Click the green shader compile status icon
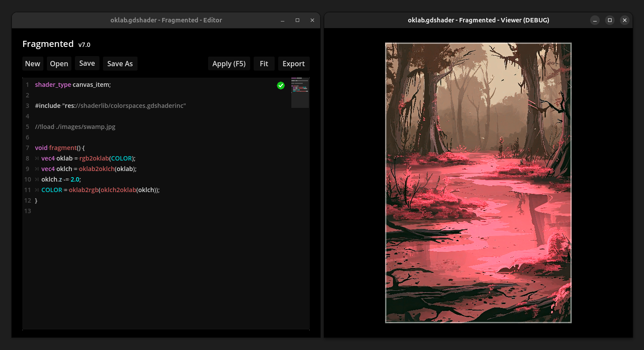Screen dimensions: 644x350 (281, 86)
